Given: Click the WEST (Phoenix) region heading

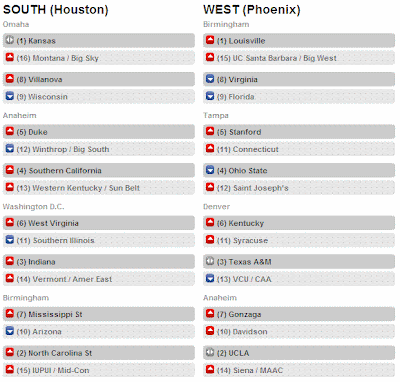Looking at the screenshot, I should pyautogui.click(x=252, y=10).
